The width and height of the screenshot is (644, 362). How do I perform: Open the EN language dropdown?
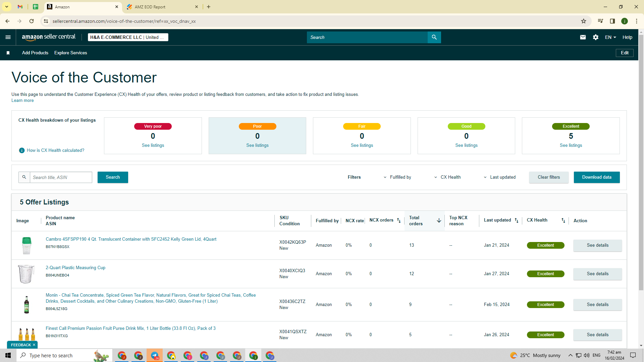(610, 37)
